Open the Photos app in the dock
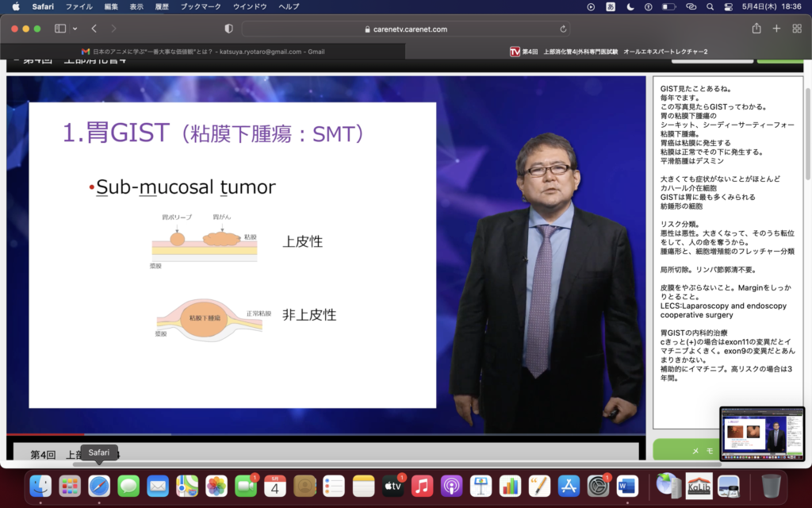The image size is (812, 508). (x=216, y=486)
